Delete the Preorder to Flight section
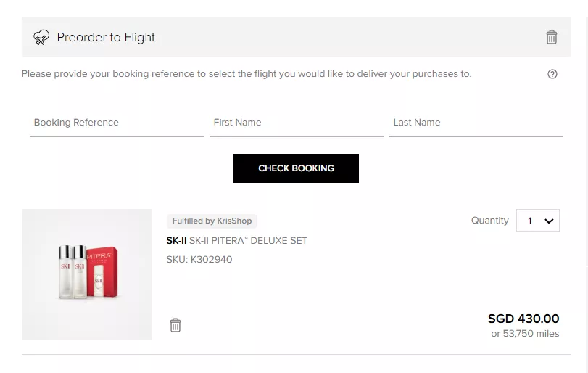Screen dimensions: 588x373 click(x=551, y=37)
